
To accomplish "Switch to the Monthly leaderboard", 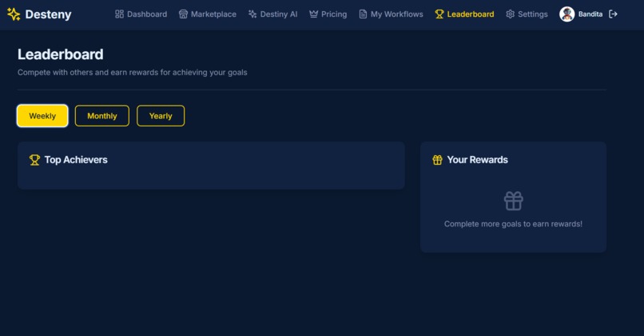I will pos(101,116).
